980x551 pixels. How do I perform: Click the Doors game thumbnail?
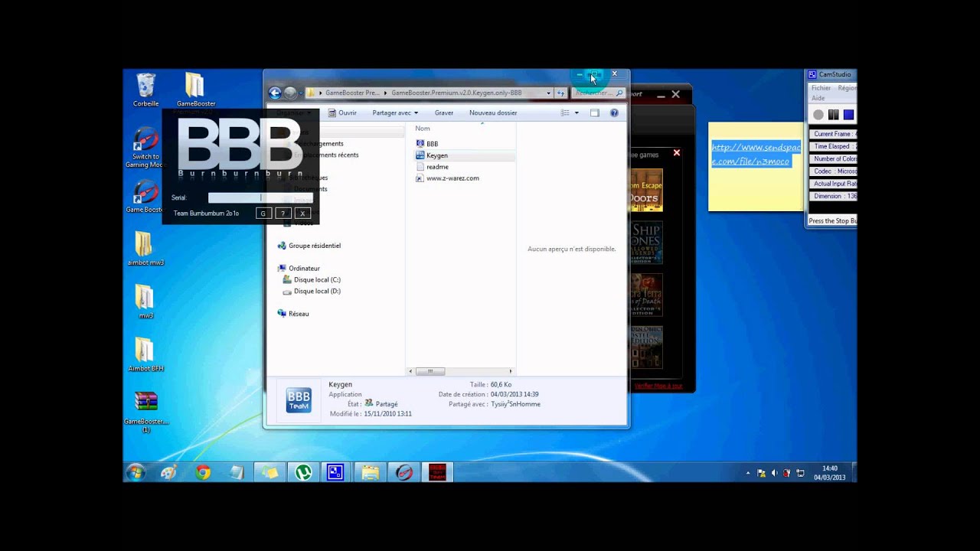645,191
